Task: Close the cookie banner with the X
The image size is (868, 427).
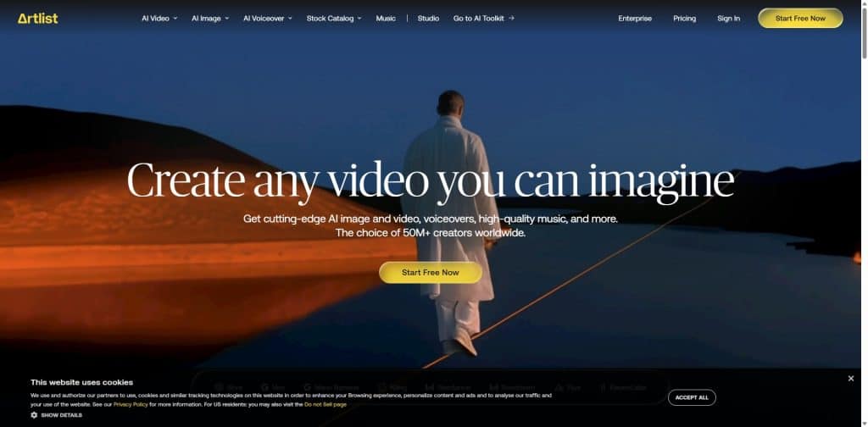Action: [851, 379]
